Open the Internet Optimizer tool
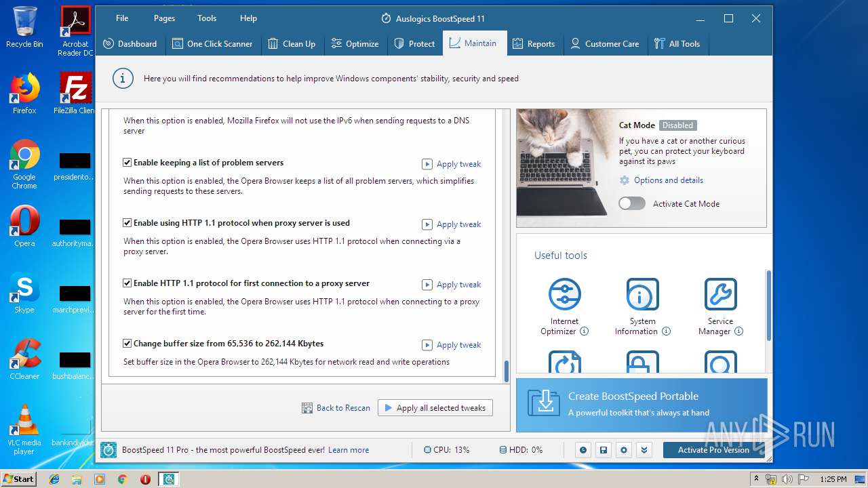The height and width of the screenshot is (488, 868). click(564, 294)
